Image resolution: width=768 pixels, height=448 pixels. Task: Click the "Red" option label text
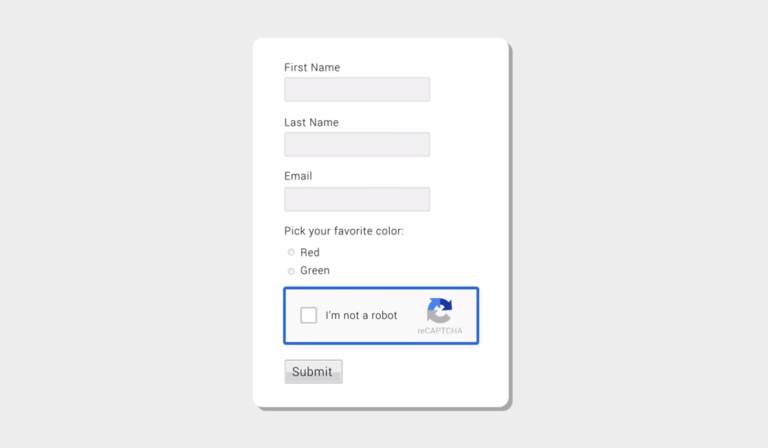point(310,253)
